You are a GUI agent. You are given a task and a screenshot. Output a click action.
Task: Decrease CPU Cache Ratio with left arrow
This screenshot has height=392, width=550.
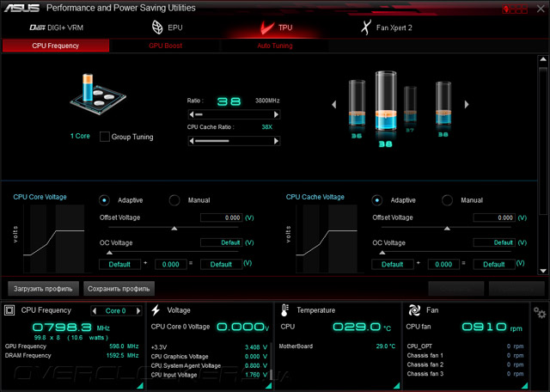[192, 141]
